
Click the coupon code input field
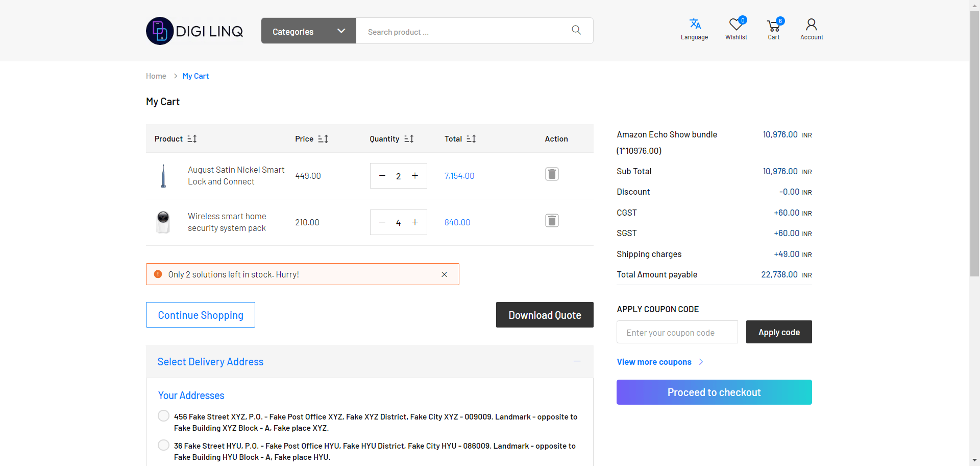677,333
